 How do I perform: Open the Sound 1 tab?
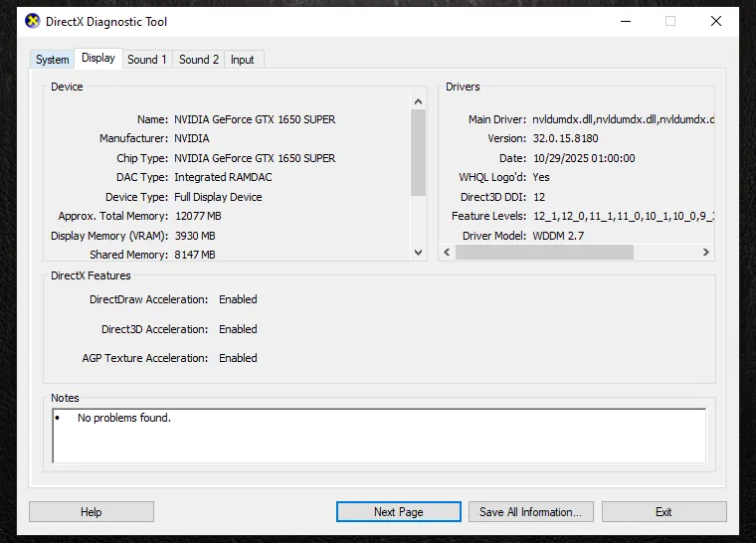147,60
